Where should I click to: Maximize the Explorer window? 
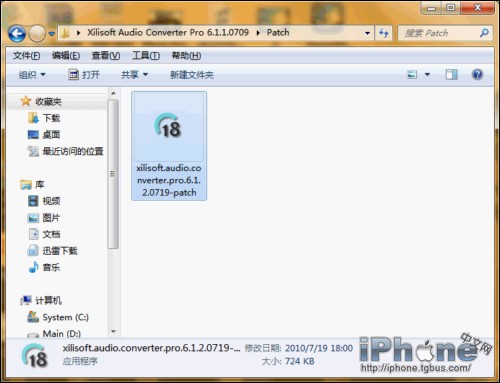pos(451,8)
